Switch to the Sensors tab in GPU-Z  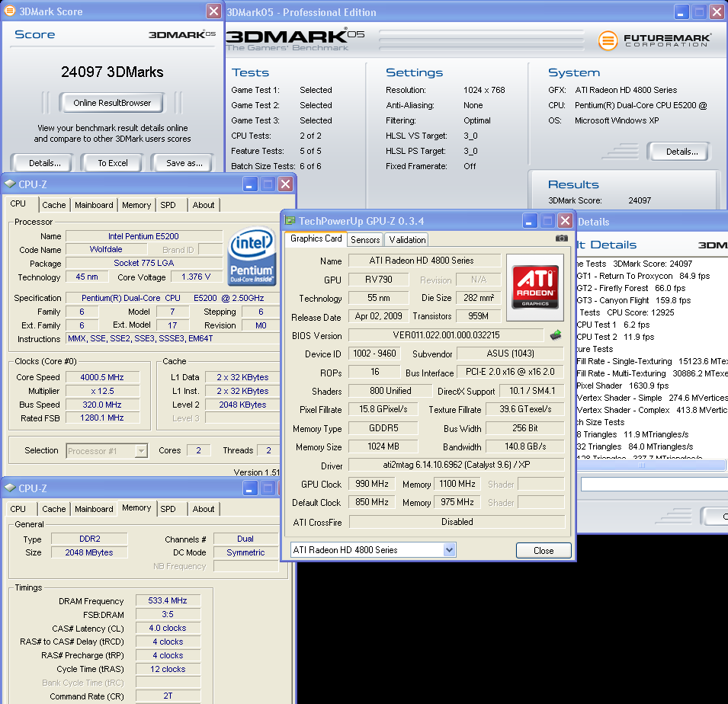(365, 239)
